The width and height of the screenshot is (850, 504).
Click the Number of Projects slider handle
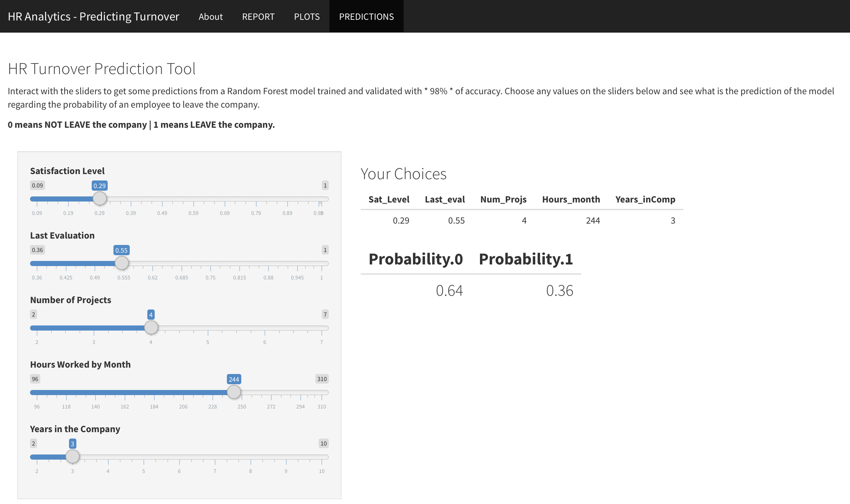click(151, 327)
